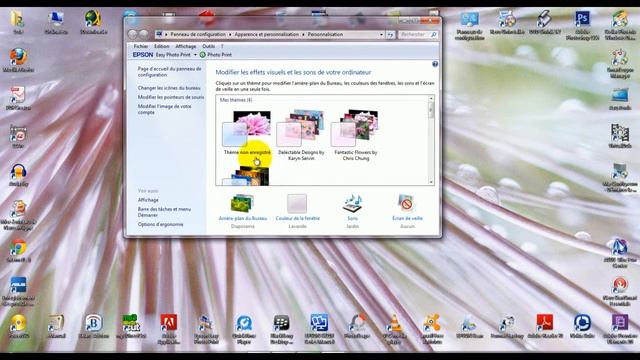This screenshot has width=640, height=360.
Task: Click the VLC media player desktop icon
Action: 395,329
